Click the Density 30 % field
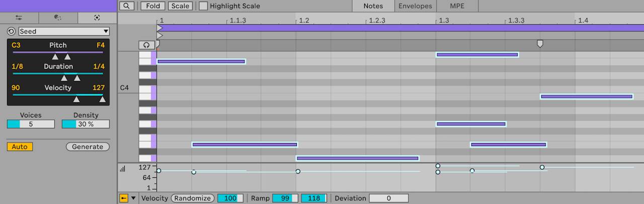The image size is (644, 204). [x=86, y=124]
